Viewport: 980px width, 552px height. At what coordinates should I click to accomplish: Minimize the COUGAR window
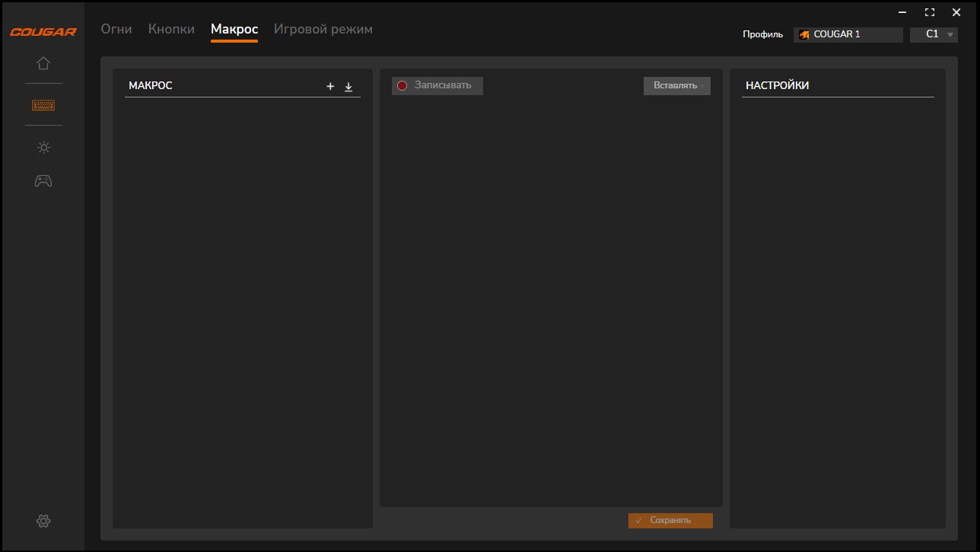tap(902, 12)
